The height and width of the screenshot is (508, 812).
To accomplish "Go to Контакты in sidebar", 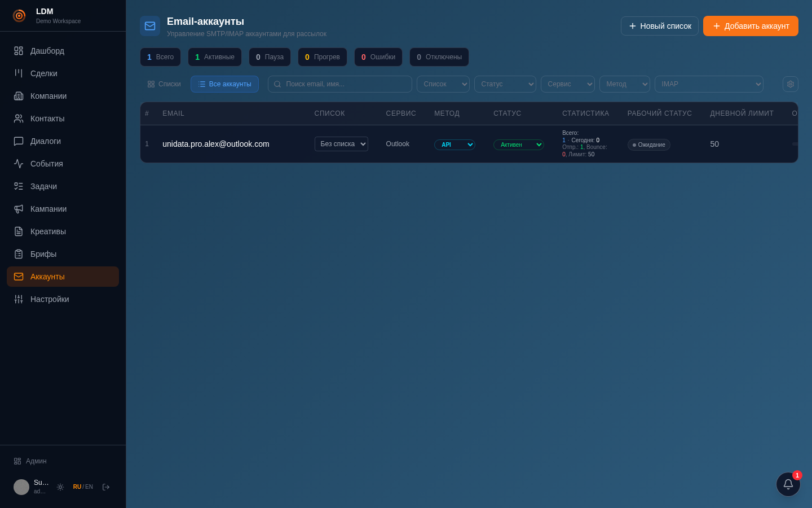I will tap(63, 119).
